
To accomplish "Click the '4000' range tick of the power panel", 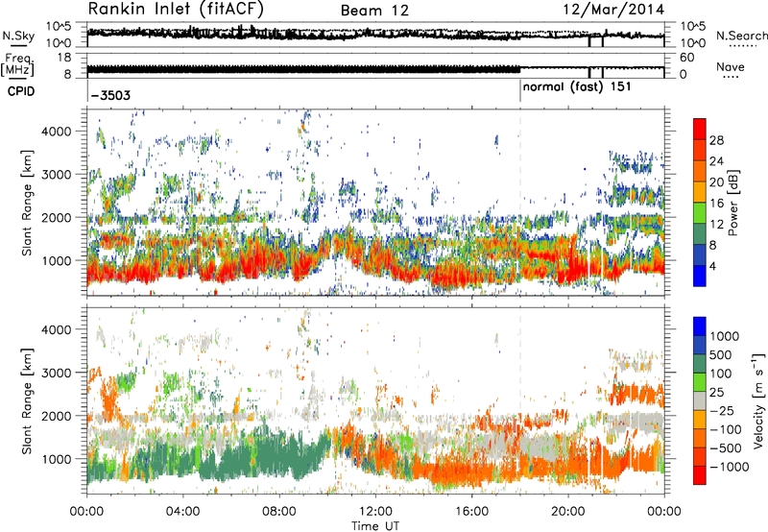I will point(56,132).
